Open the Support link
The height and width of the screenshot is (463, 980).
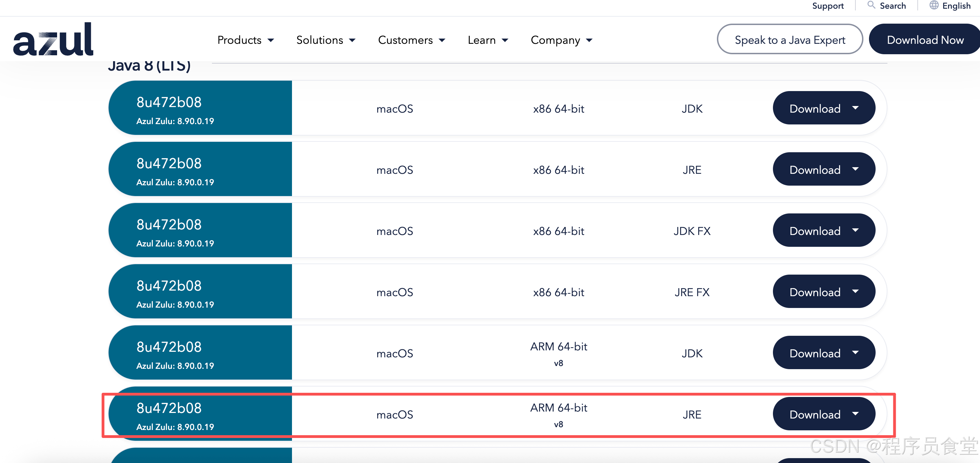pyautogui.click(x=828, y=6)
